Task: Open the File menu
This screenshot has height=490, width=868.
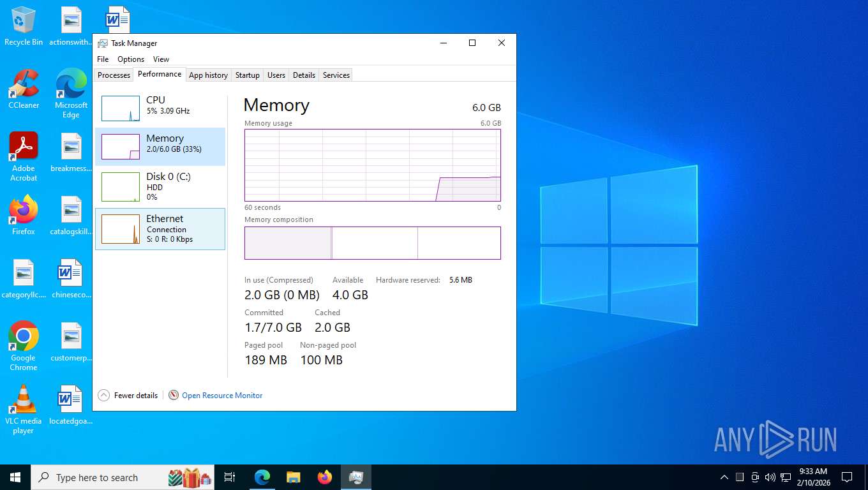Action: [103, 59]
